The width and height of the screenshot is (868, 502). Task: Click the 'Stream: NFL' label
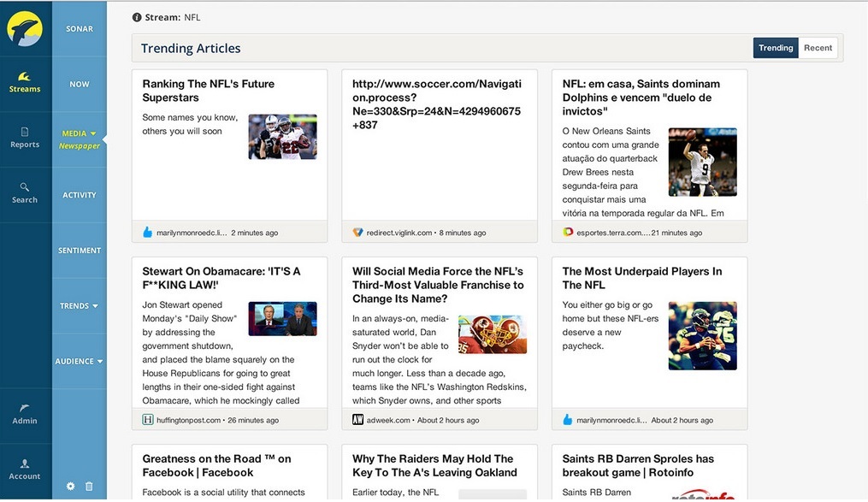point(173,17)
